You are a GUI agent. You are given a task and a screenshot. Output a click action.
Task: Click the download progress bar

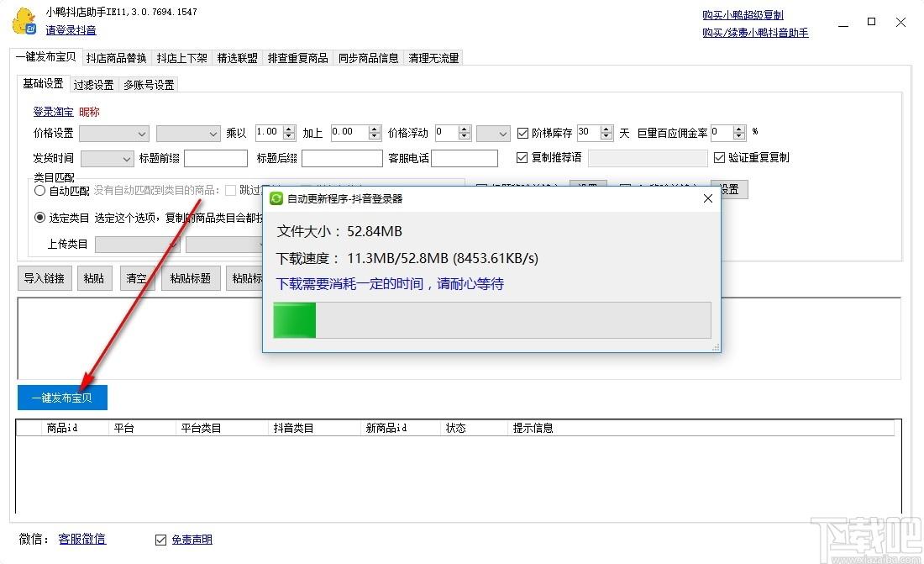[x=492, y=320]
